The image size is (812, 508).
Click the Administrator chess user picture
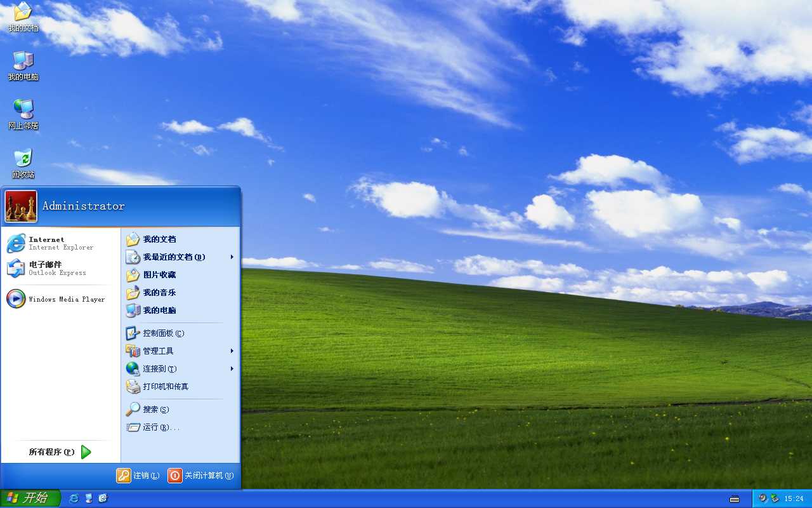(x=21, y=206)
